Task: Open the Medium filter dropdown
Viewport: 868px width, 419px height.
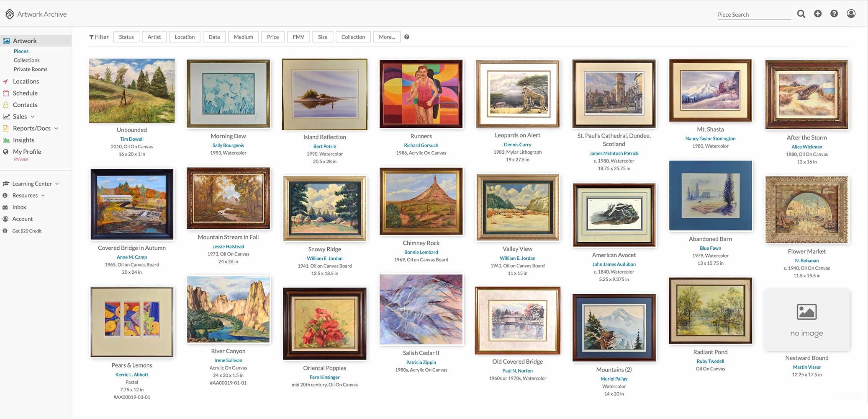Action: pyautogui.click(x=244, y=37)
